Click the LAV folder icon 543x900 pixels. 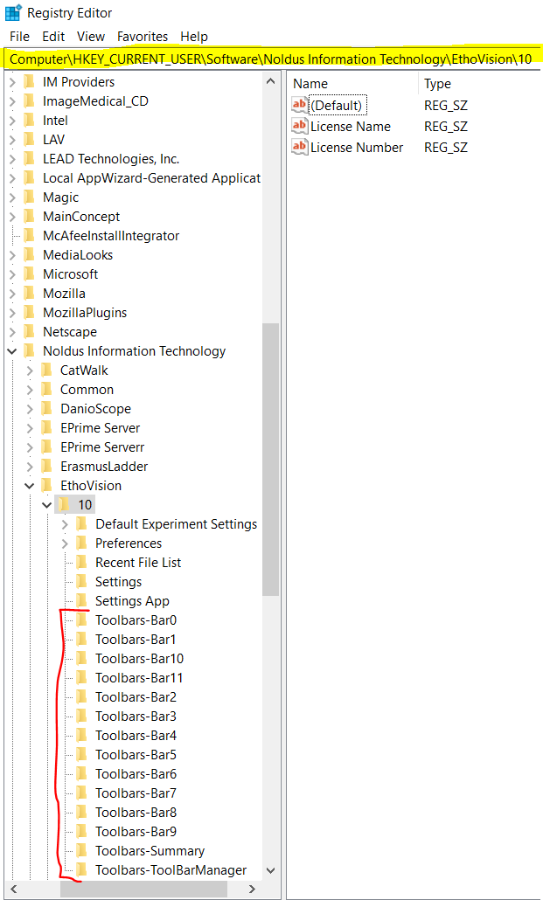tap(29, 139)
